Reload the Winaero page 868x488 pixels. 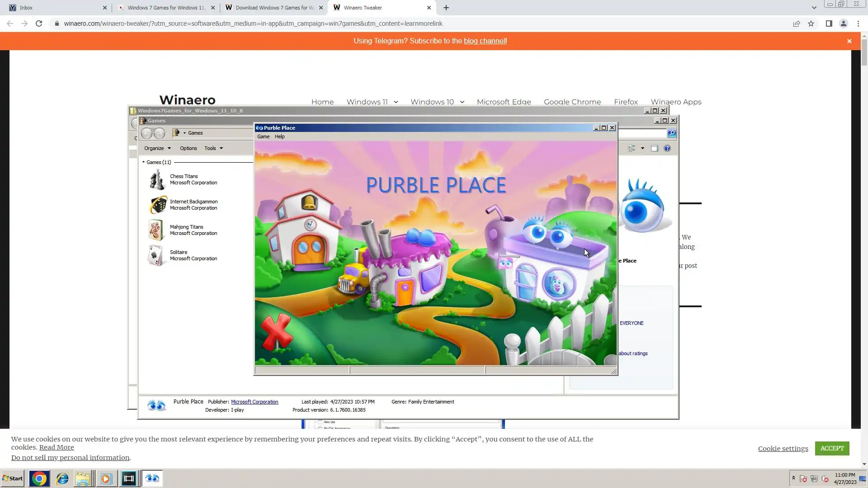click(39, 23)
